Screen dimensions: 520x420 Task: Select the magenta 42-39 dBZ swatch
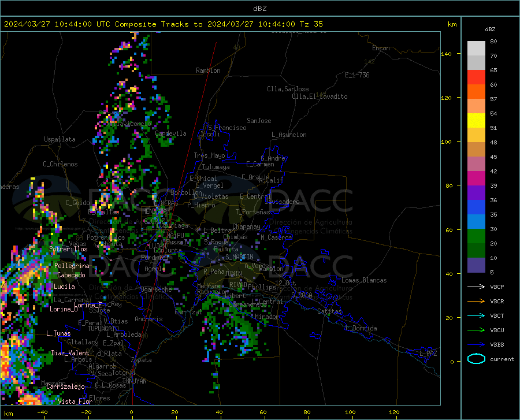click(x=476, y=179)
